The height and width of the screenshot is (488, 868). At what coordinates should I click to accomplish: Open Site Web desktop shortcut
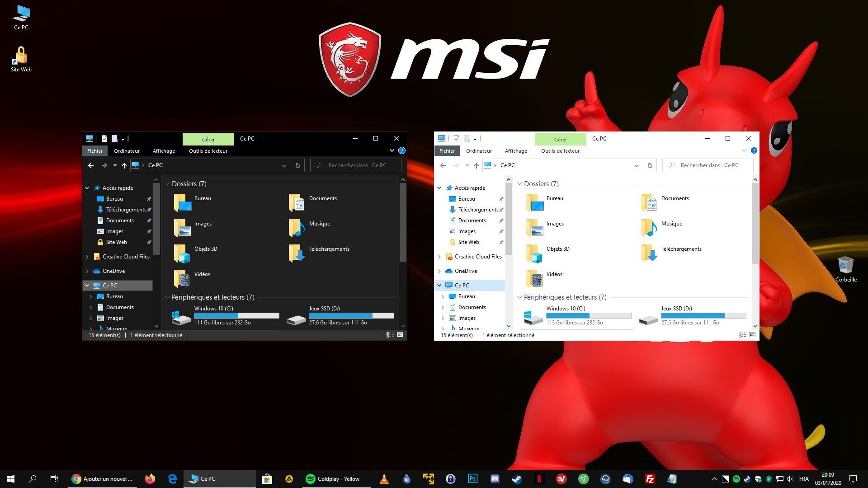point(21,59)
